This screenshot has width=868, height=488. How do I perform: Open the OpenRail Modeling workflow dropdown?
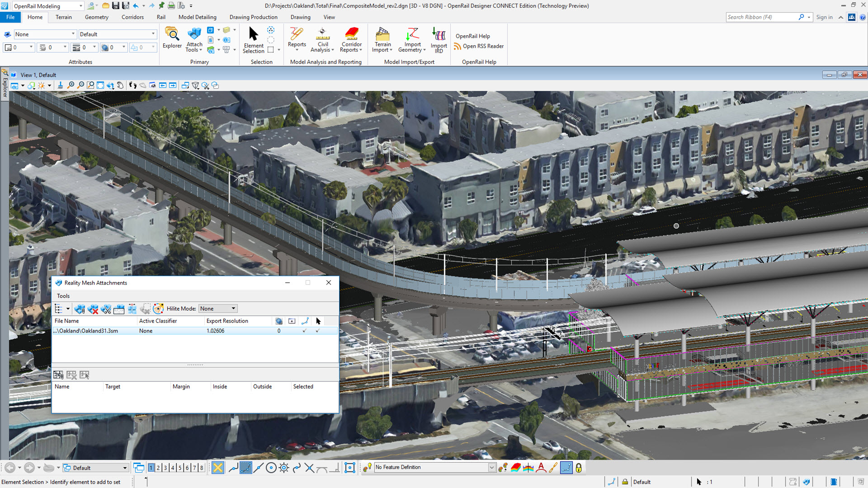point(81,6)
